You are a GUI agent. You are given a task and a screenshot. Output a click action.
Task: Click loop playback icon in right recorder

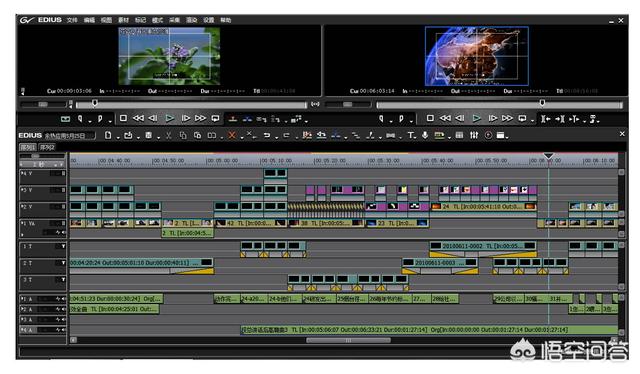pyautogui.click(x=522, y=118)
